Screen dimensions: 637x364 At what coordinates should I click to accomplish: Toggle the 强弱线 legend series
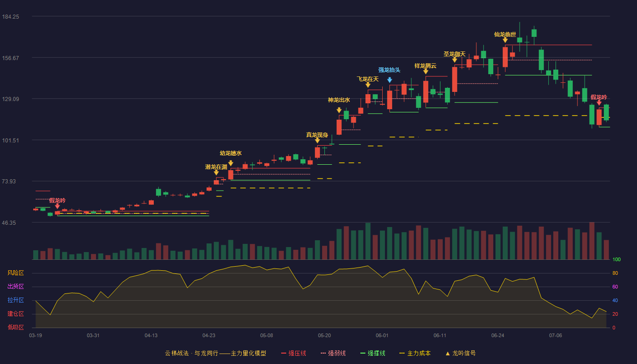click(333, 353)
